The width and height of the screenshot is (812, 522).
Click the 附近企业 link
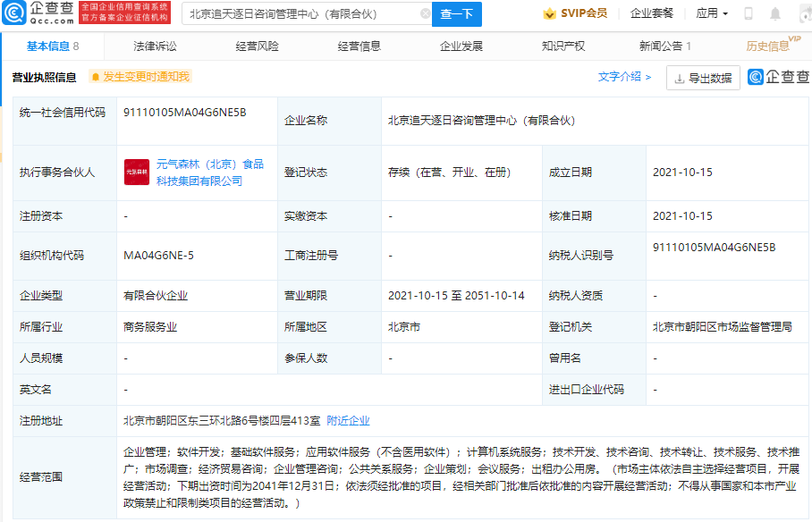point(348,421)
